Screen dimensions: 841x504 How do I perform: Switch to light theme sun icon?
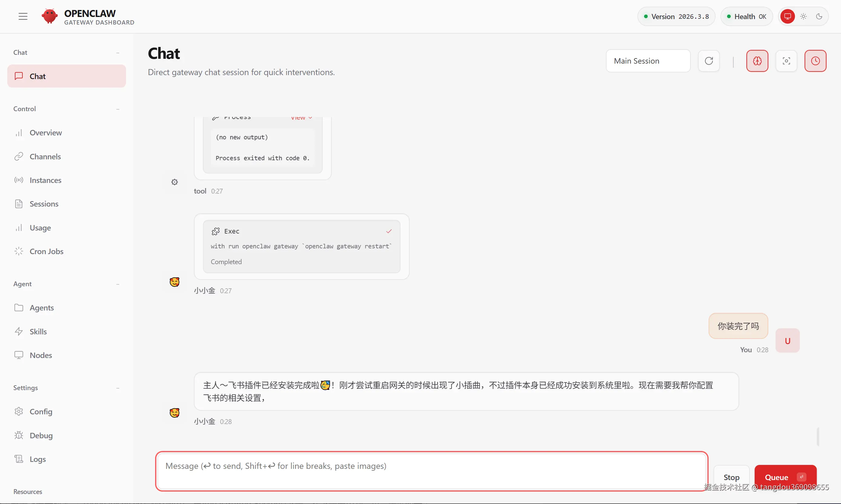click(x=803, y=16)
